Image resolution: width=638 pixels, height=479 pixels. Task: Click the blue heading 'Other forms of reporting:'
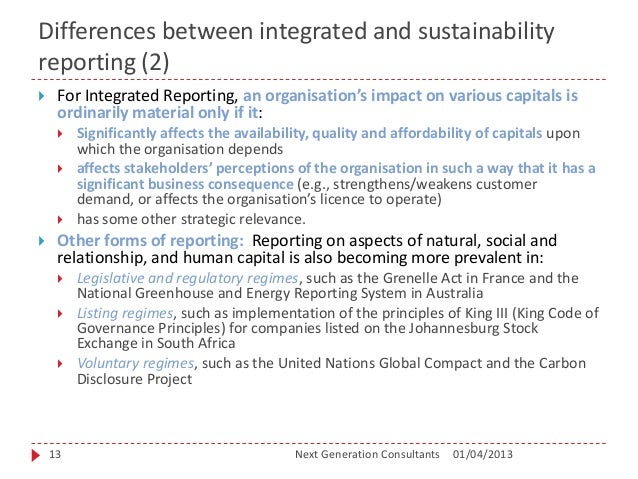(x=150, y=241)
